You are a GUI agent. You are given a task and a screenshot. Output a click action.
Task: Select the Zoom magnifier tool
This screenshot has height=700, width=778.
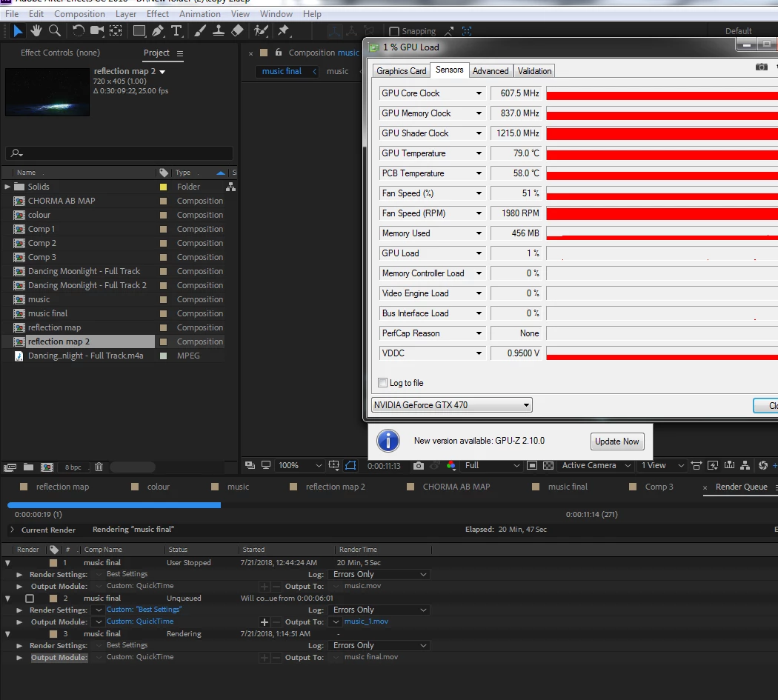tap(55, 31)
